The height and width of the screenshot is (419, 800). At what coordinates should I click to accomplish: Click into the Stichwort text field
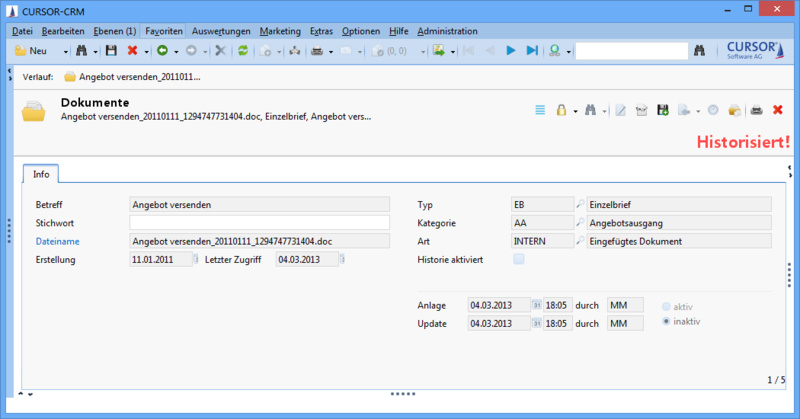(x=258, y=222)
